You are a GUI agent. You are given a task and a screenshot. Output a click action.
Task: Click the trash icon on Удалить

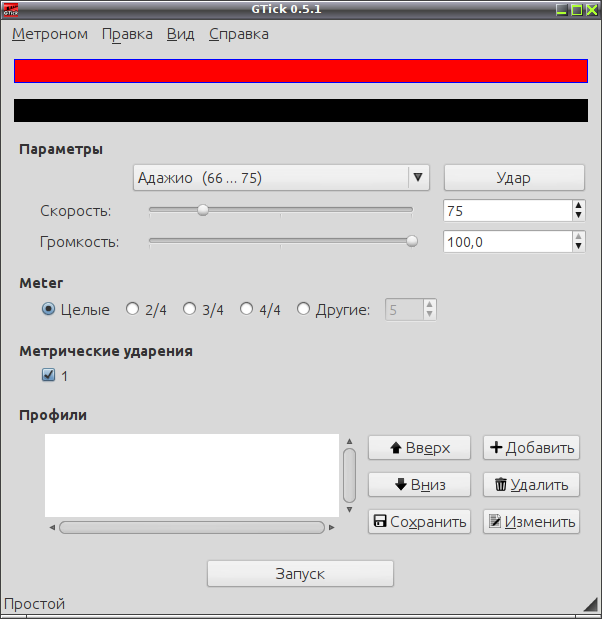tap(501, 484)
